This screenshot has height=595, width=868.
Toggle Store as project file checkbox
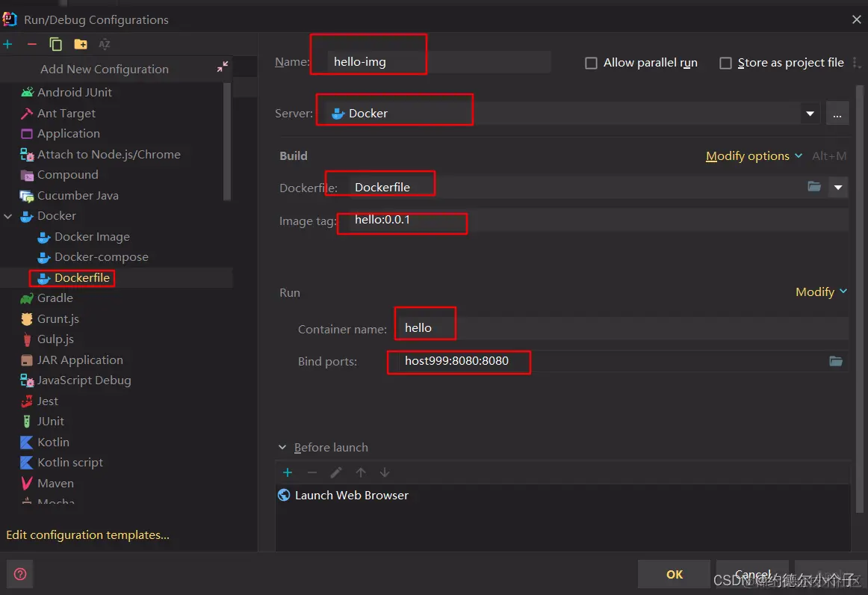coord(725,63)
